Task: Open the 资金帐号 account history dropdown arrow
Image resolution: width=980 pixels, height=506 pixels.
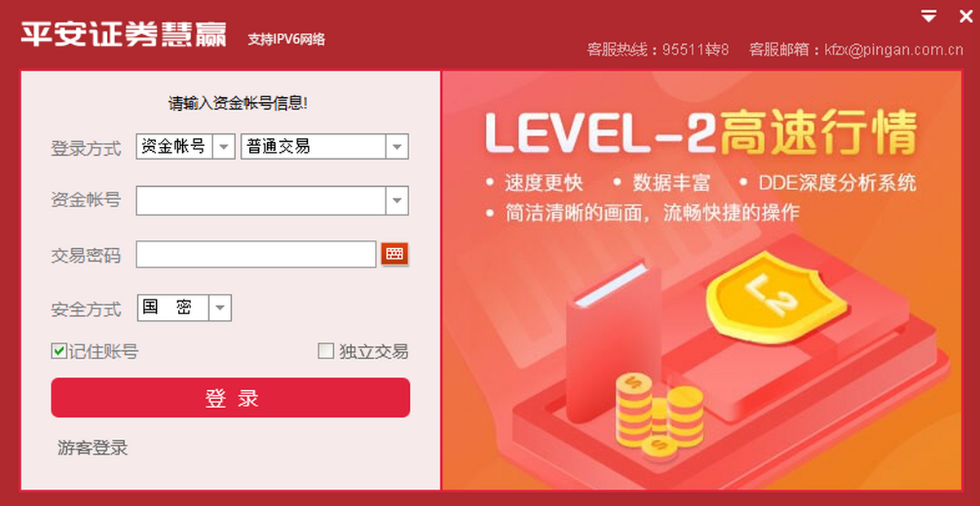Action: 397,200
